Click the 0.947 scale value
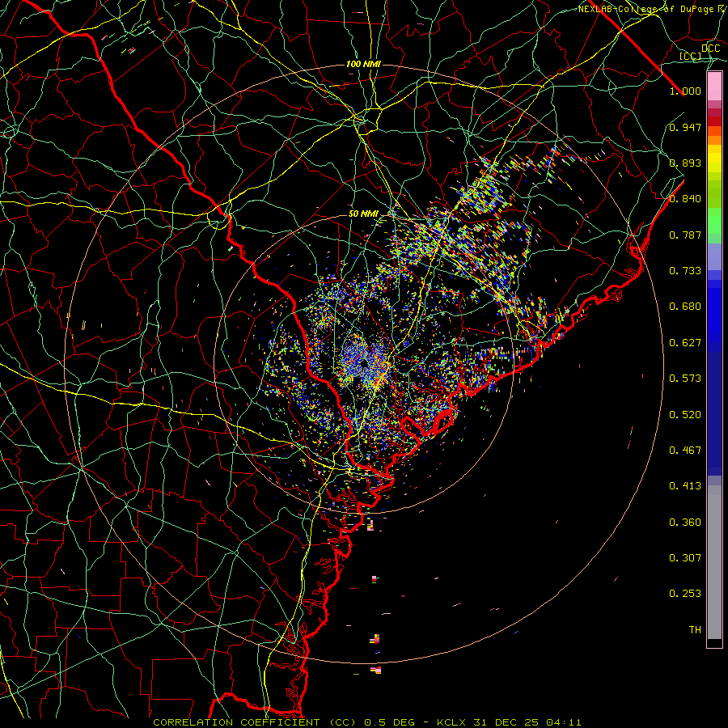Image resolution: width=728 pixels, height=728 pixels. (685, 127)
